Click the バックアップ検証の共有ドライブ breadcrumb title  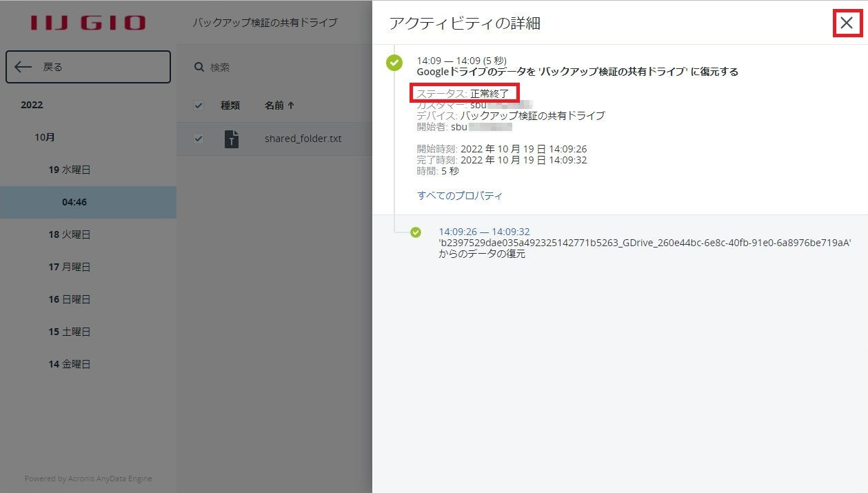pyautogui.click(x=265, y=23)
